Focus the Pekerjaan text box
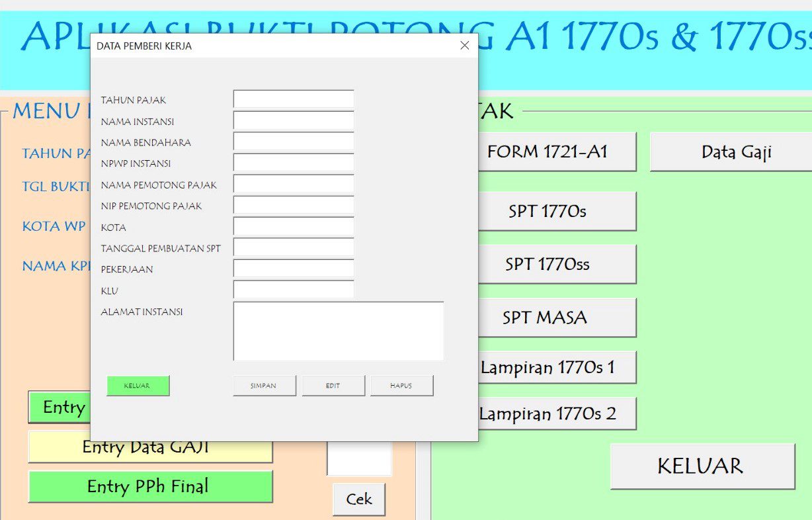 click(x=294, y=269)
